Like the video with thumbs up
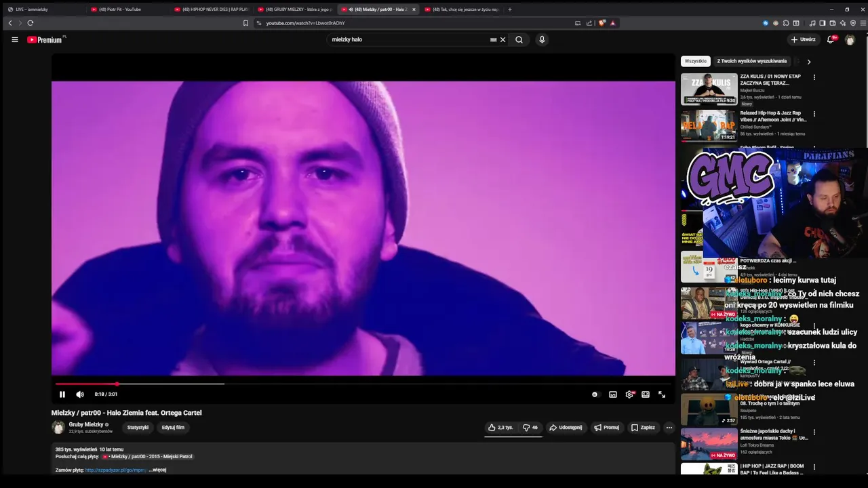Viewport: 868px width, 488px height. pyautogui.click(x=500, y=428)
